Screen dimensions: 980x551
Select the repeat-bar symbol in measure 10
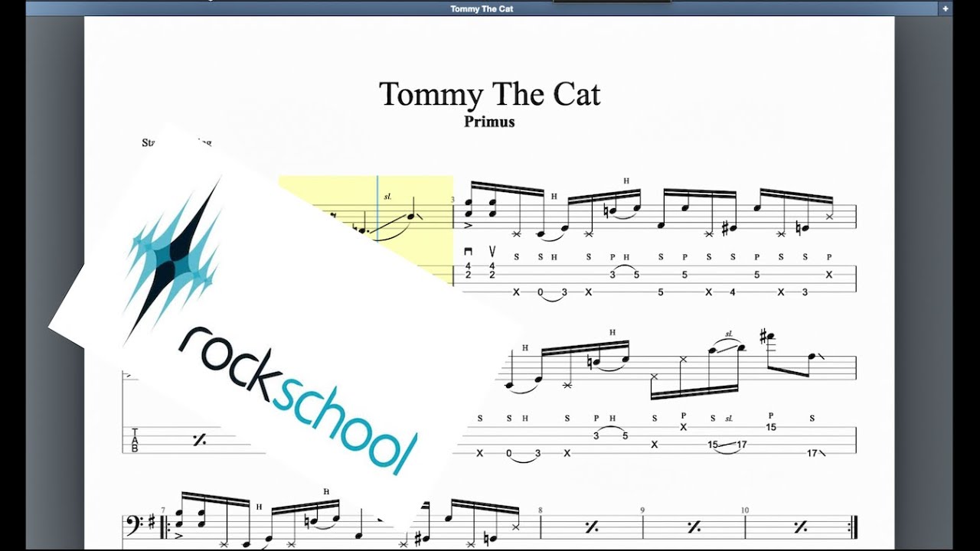(800, 527)
